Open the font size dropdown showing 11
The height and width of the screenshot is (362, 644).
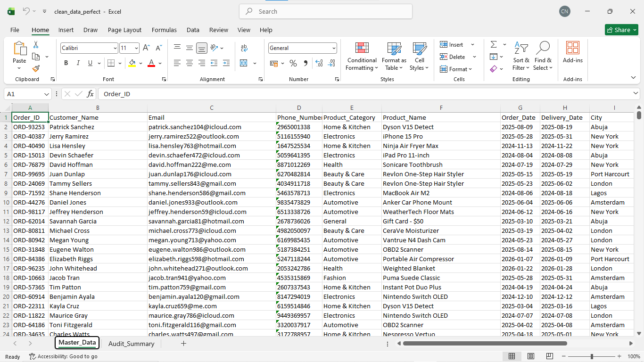tap(137, 48)
